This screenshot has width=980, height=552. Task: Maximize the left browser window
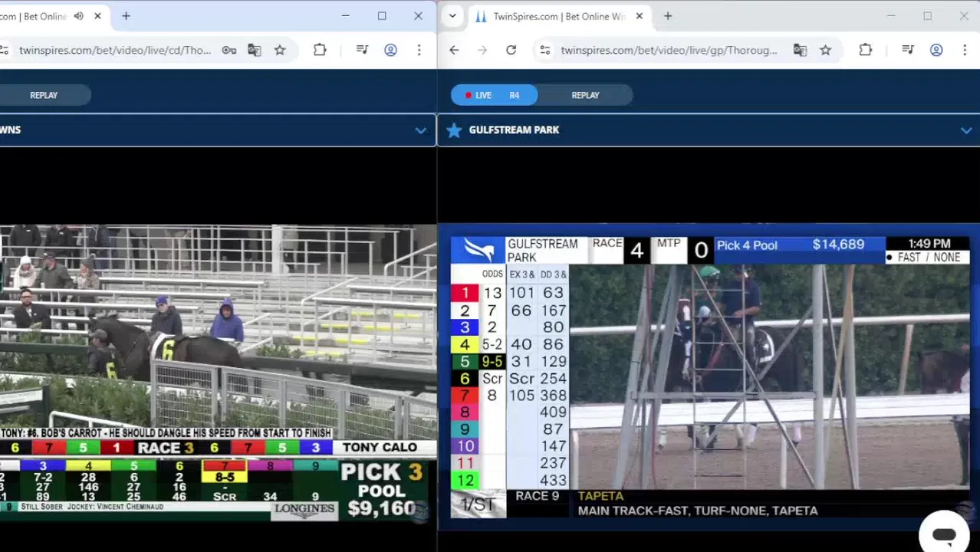[x=382, y=16]
